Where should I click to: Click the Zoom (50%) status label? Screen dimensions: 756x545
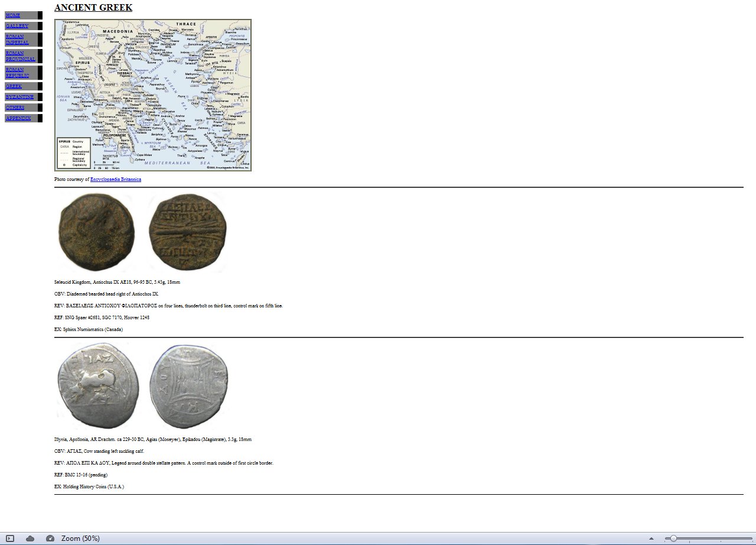click(x=80, y=538)
